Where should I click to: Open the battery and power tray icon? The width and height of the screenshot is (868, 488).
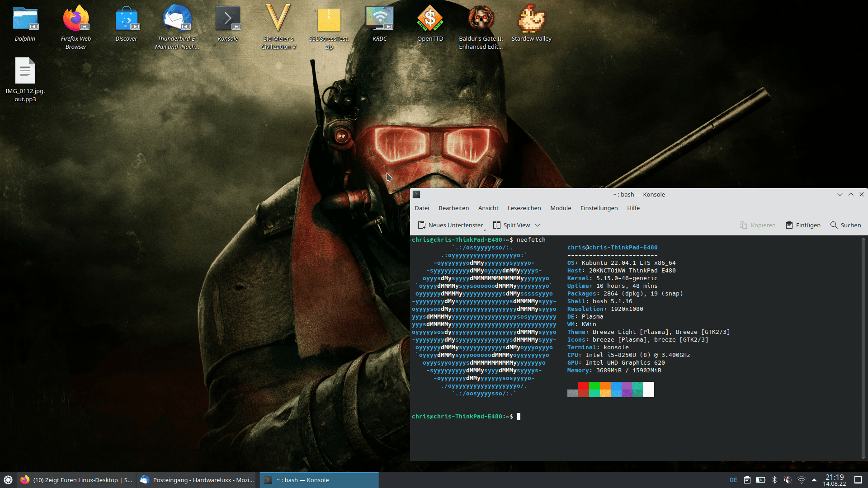pyautogui.click(x=761, y=480)
